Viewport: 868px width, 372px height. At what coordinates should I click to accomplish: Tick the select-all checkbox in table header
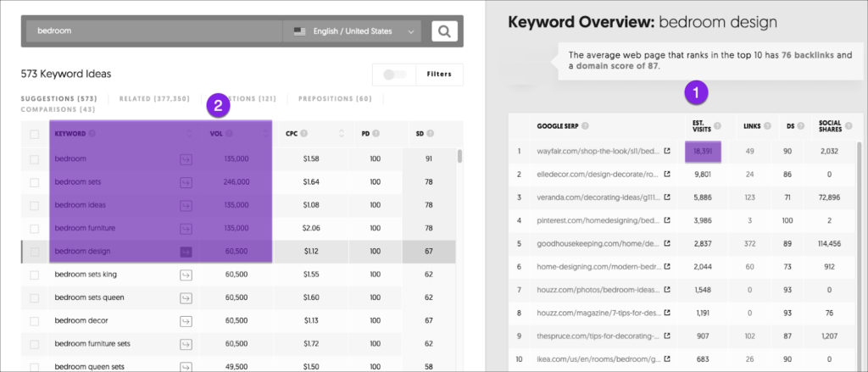point(34,134)
